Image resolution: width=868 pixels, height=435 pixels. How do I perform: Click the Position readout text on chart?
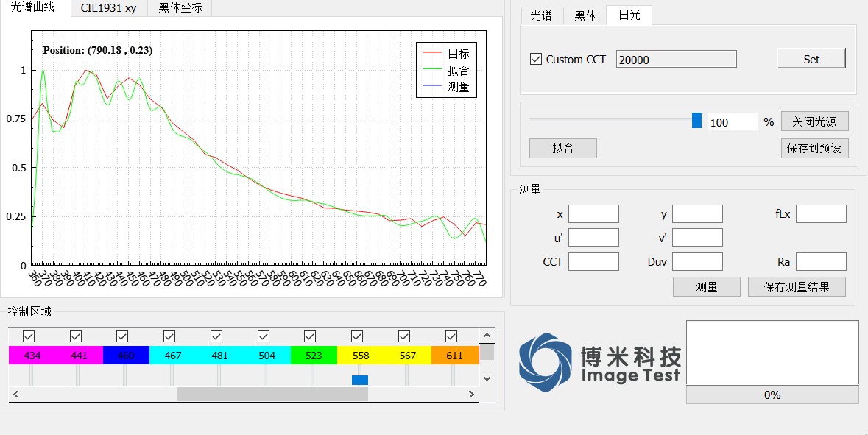98,50
